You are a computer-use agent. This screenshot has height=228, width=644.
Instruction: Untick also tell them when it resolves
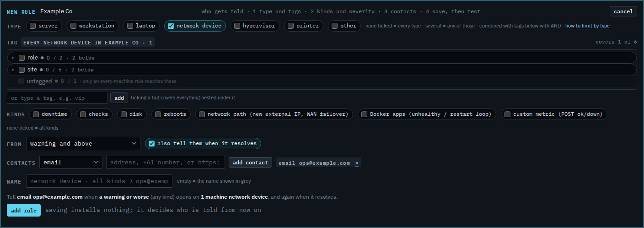tap(151, 143)
